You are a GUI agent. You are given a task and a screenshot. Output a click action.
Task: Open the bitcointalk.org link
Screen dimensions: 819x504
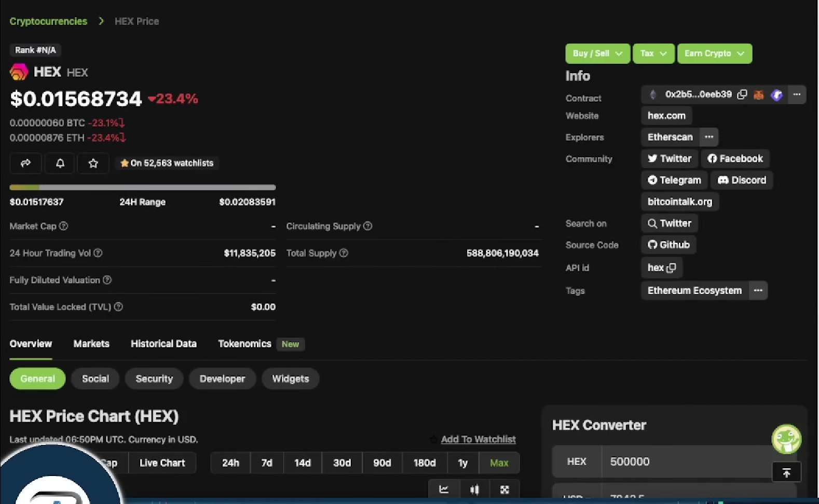click(680, 202)
